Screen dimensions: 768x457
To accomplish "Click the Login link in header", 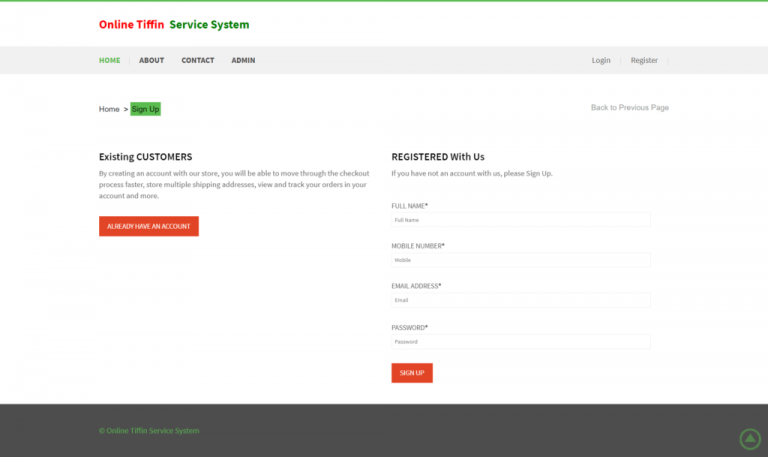I will pyautogui.click(x=600, y=60).
